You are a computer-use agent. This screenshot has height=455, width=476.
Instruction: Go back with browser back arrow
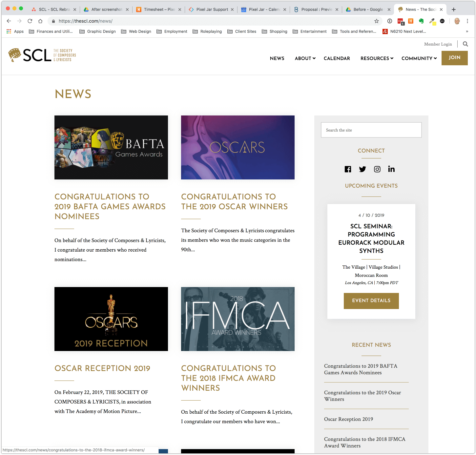click(9, 21)
